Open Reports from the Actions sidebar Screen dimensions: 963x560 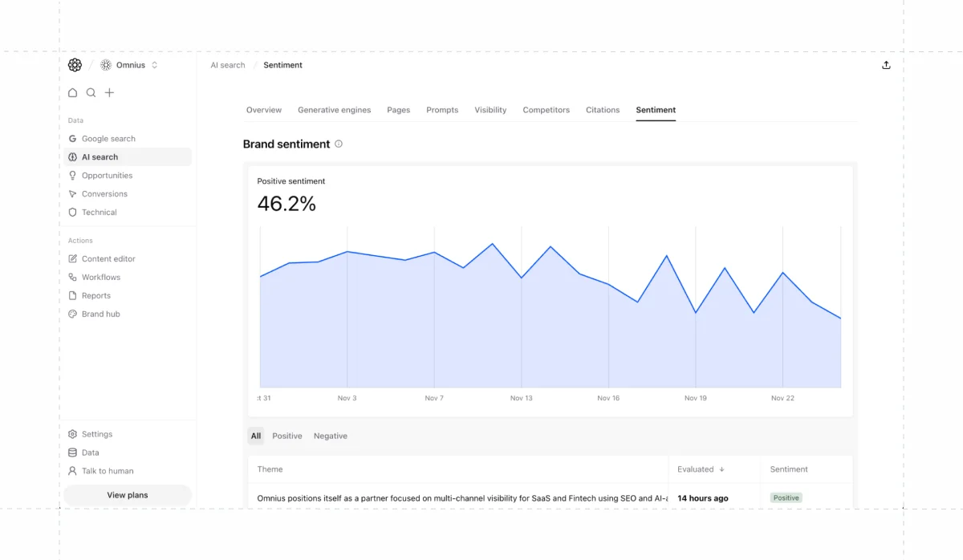pyautogui.click(x=95, y=295)
